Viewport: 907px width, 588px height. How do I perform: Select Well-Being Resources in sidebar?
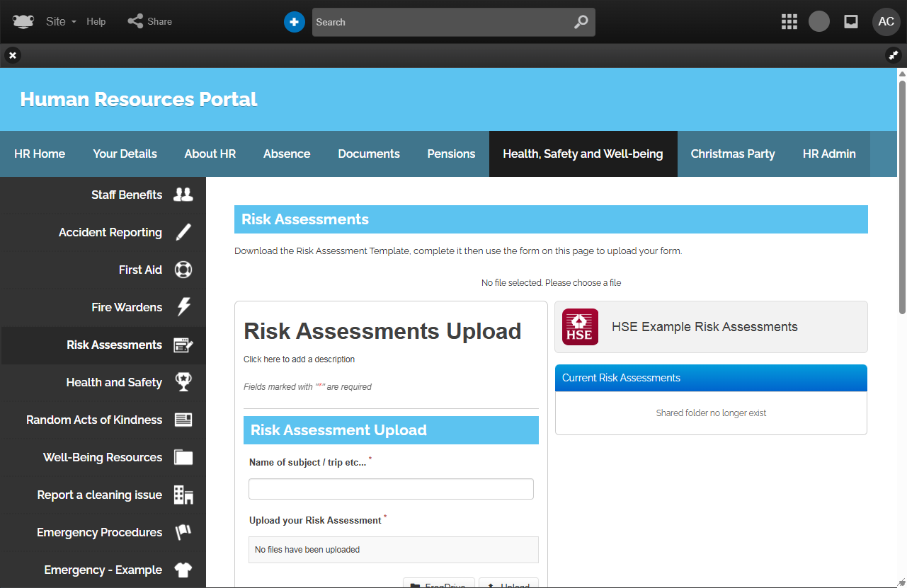(103, 457)
